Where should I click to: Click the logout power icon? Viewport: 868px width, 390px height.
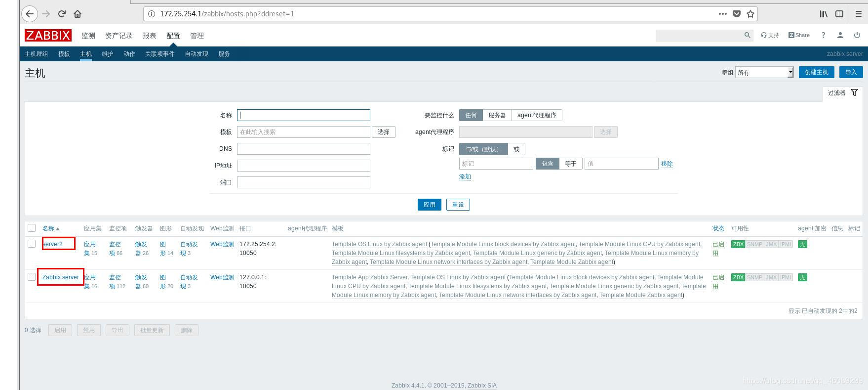tap(857, 35)
